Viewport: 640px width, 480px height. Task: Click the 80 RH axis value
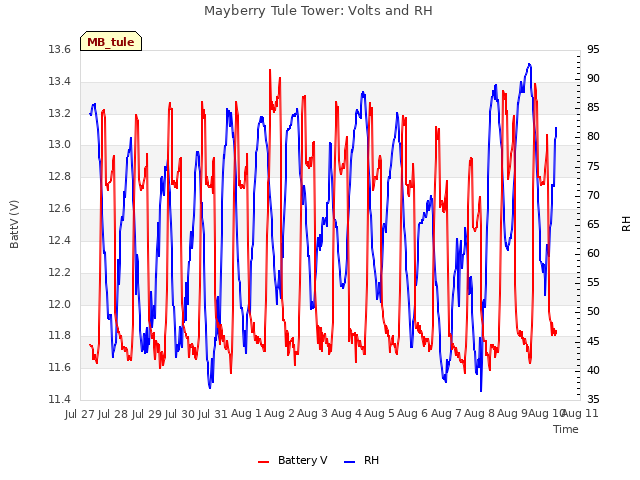pos(593,136)
